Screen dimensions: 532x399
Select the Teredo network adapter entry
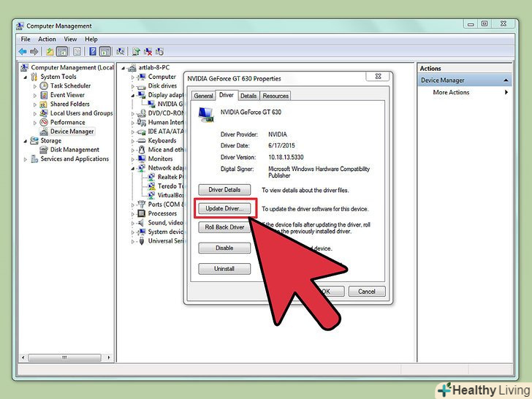click(x=170, y=186)
